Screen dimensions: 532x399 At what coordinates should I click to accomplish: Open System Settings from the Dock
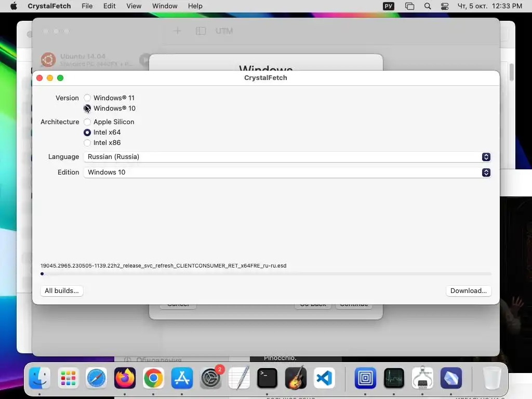pyautogui.click(x=211, y=378)
